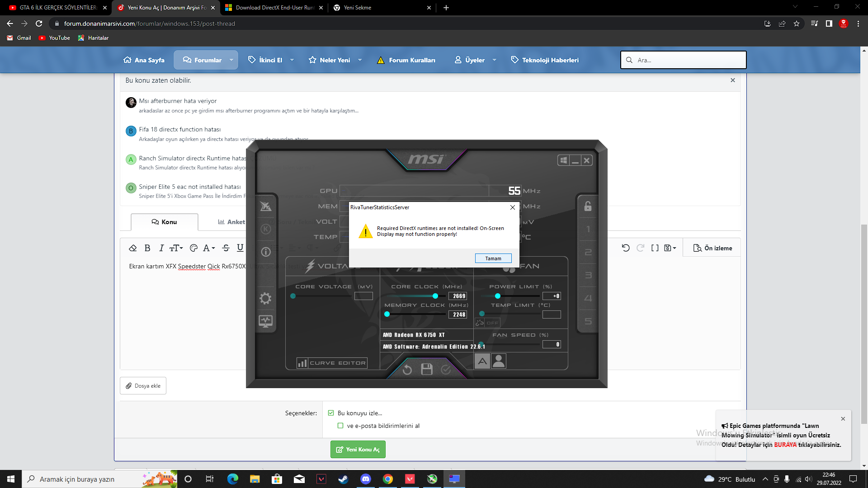Click Afterburner apply checkmark icon
The image size is (868, 488).
[x=446, y=370]
